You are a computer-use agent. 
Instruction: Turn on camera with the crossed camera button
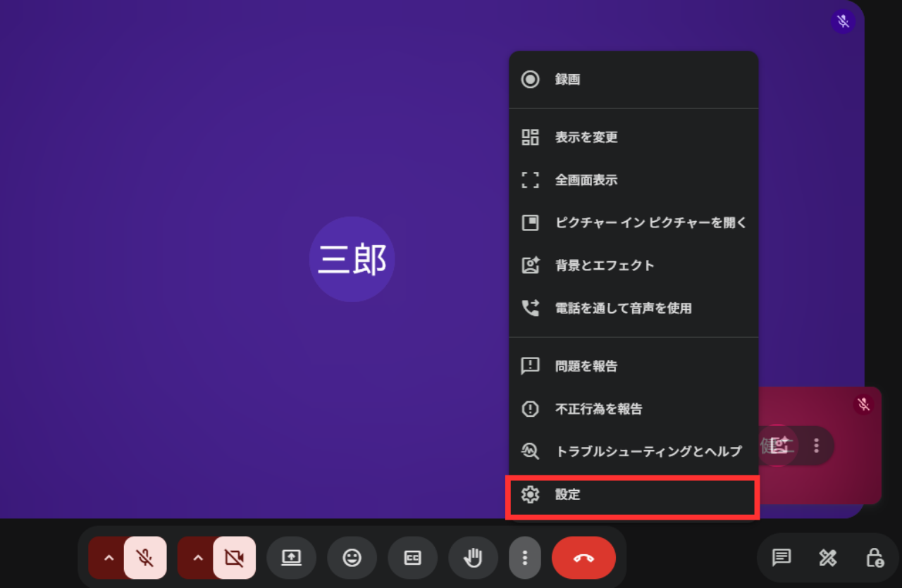click(235, 558)
